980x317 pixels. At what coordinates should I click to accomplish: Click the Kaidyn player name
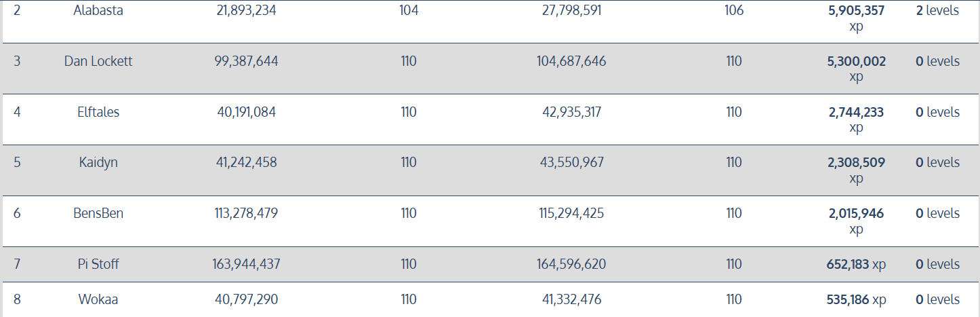click(x=98, y=162)
